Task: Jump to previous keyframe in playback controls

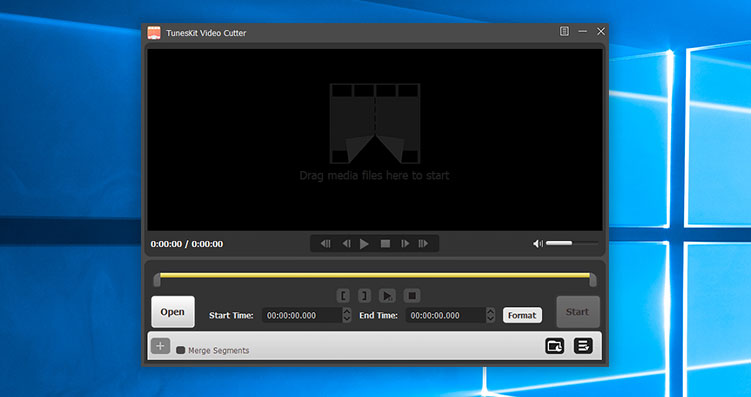Action: (x=326, y=244)
